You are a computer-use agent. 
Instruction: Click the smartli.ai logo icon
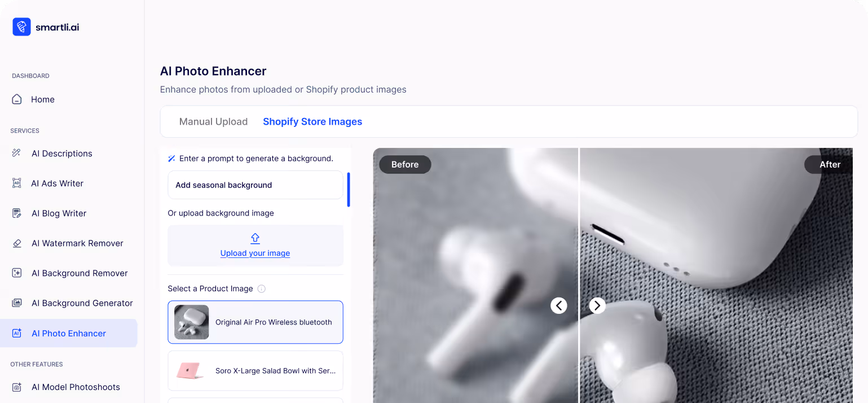21,27
